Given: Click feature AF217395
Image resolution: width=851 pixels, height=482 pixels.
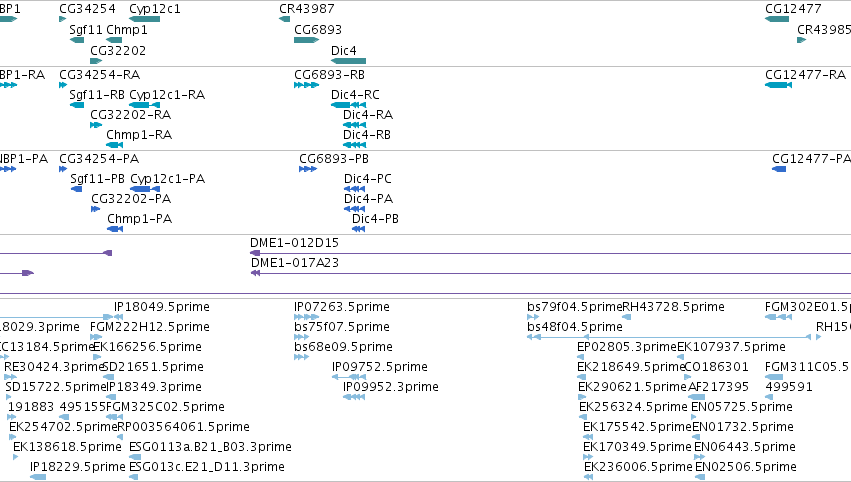Looking at the screenshot, I should [x=718, y=387].
